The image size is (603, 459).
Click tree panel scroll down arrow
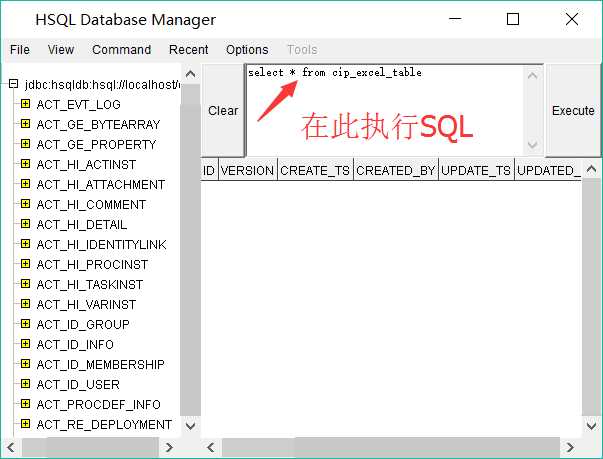click(x=190, y=426)
